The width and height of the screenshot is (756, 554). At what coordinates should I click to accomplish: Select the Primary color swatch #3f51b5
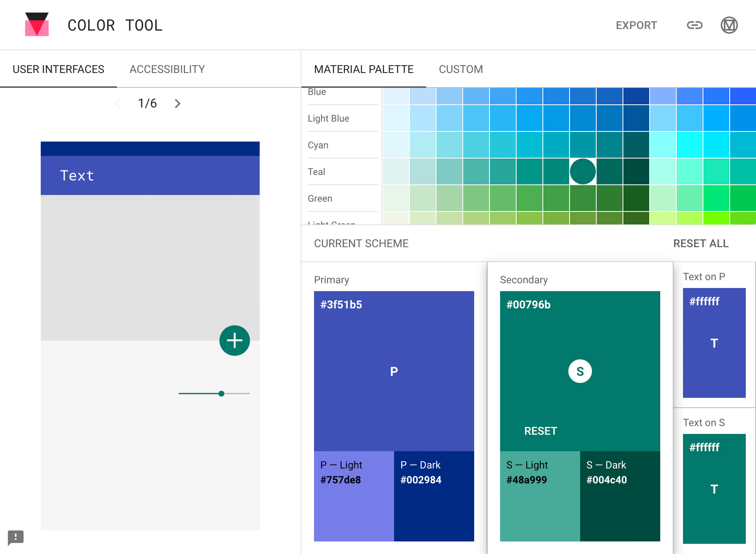click(394, 372)
